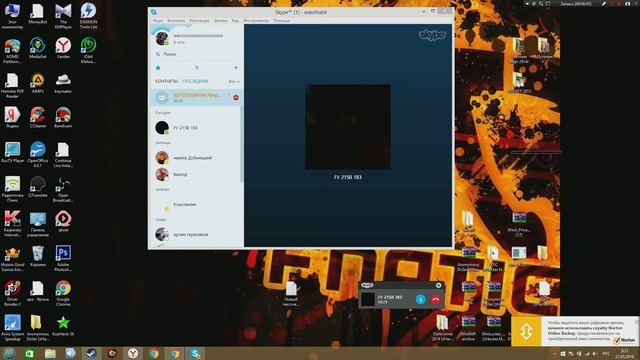The width and height of the screenshot is (640, 360).
Task: Hang up in mini call window
Action: pos(436,299)
